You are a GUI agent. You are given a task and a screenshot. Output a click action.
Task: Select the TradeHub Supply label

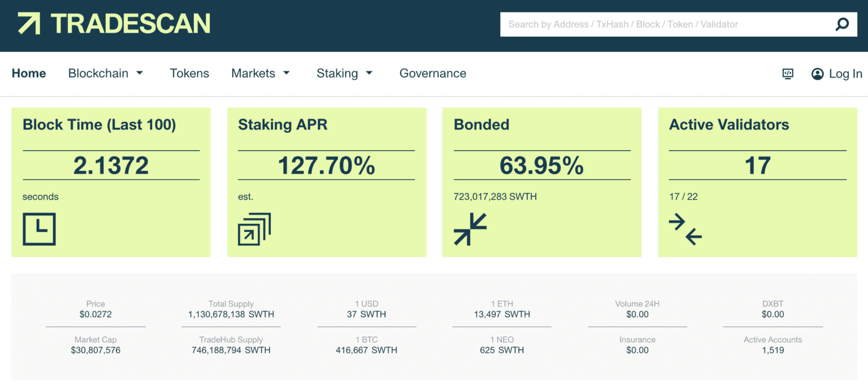pos(231,340)
